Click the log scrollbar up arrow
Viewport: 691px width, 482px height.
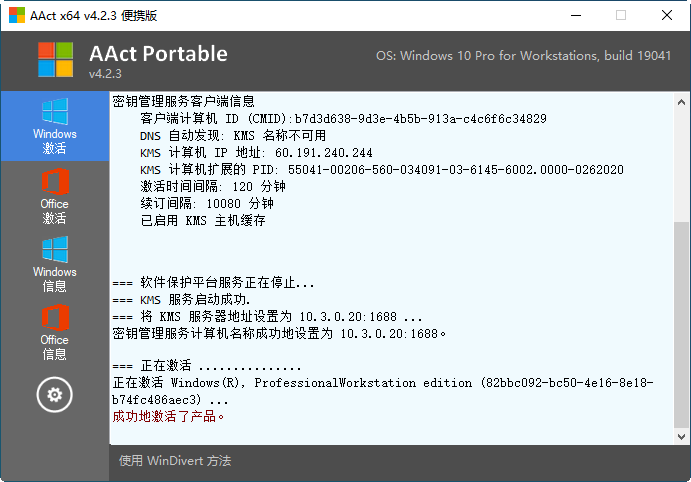tap(682, 101)
